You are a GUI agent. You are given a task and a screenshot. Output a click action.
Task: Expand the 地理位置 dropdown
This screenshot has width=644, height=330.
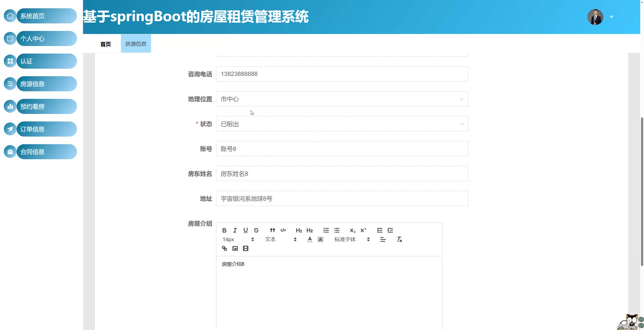click(342, 99)
